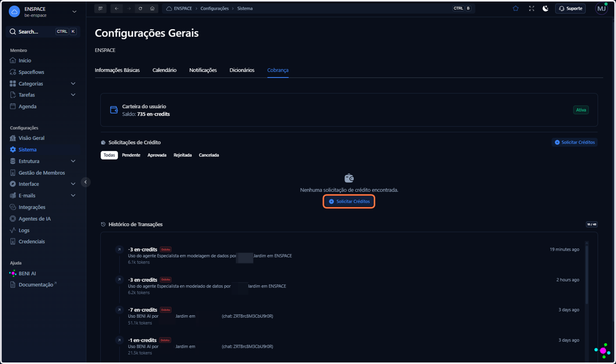The width and height of the screenshot is (616, 364).
Task: Switch to Notificações tab
Action: click(x=203, y=70)
